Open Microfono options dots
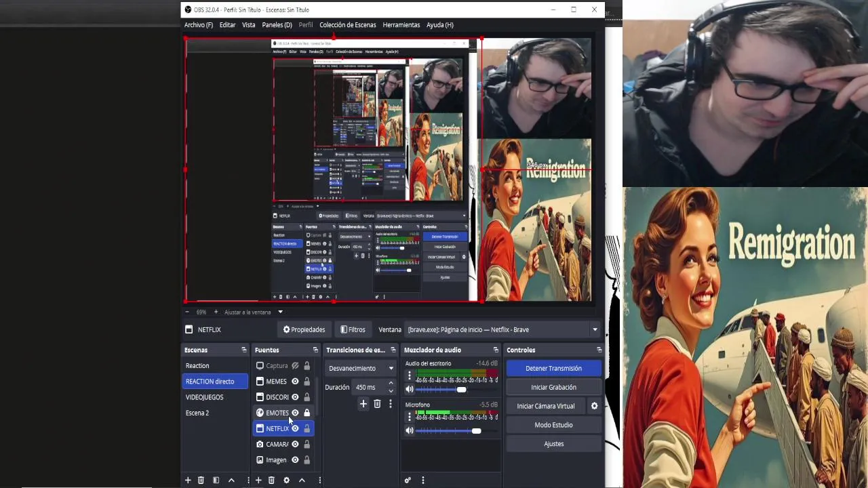This screenshot has height=488, width=868. point(409,417)
